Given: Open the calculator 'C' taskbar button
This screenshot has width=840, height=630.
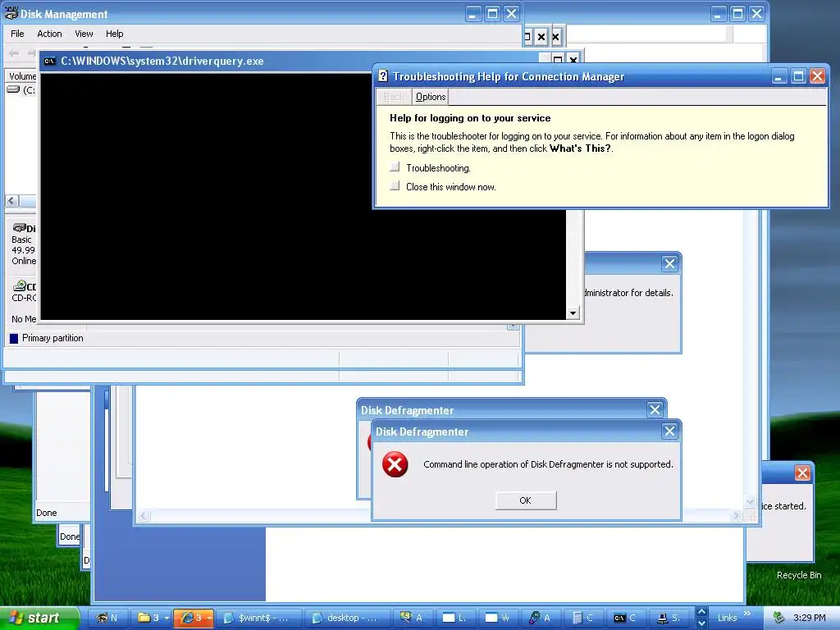Looking at the screenshot, I should tap(583, 618).
